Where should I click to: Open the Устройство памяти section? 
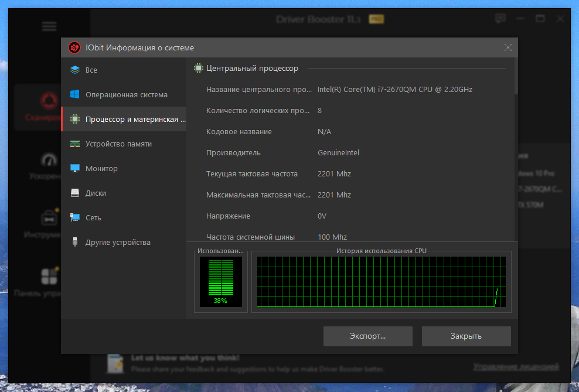pyautogui.click(x=124, y=144)
